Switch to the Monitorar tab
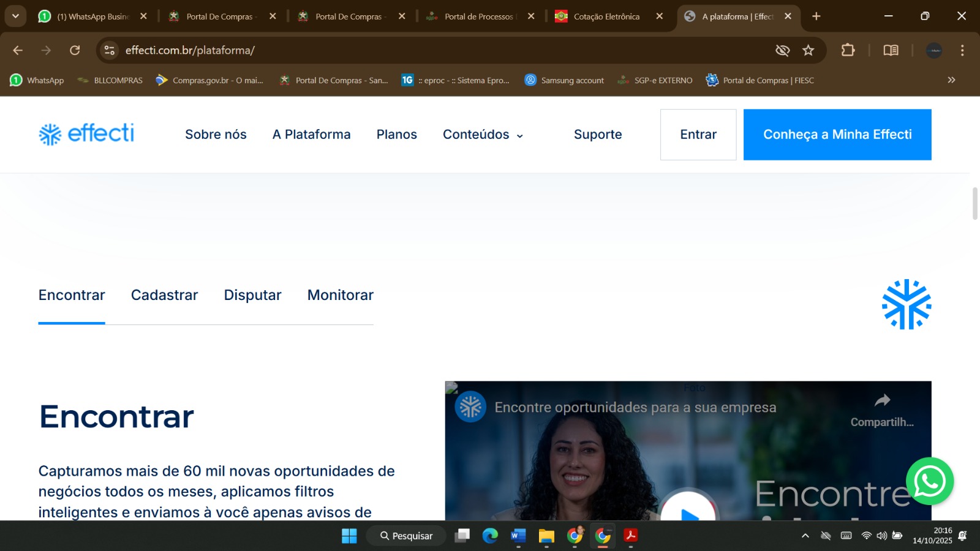 (340, 295)
